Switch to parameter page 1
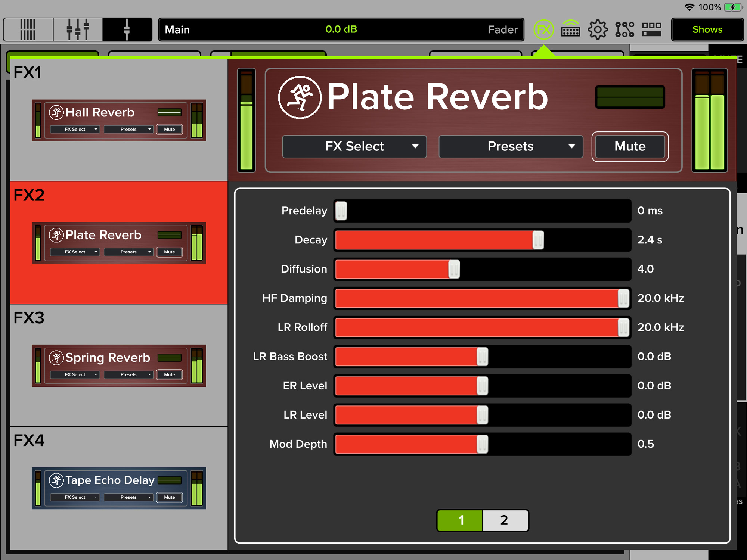This screenshot has height=560, width=747. (x=460, y=520)
